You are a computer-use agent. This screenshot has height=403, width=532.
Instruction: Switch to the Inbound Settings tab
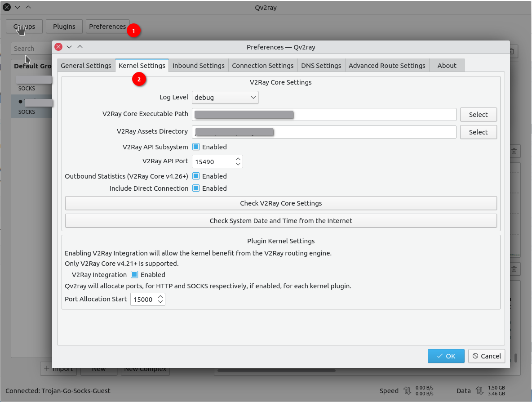coord(198,66)
